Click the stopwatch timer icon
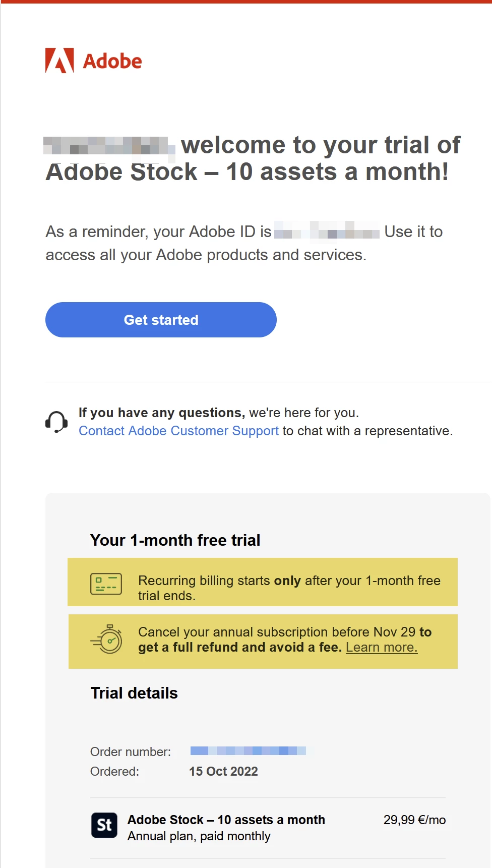 pyautogui.click(x=107, y=640)
